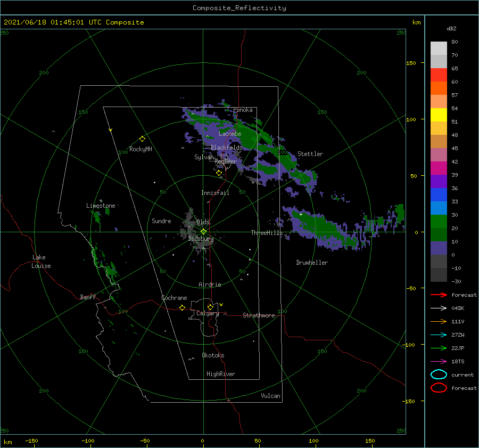
Task: Click the HighRiver label
Action: [221, 374]
